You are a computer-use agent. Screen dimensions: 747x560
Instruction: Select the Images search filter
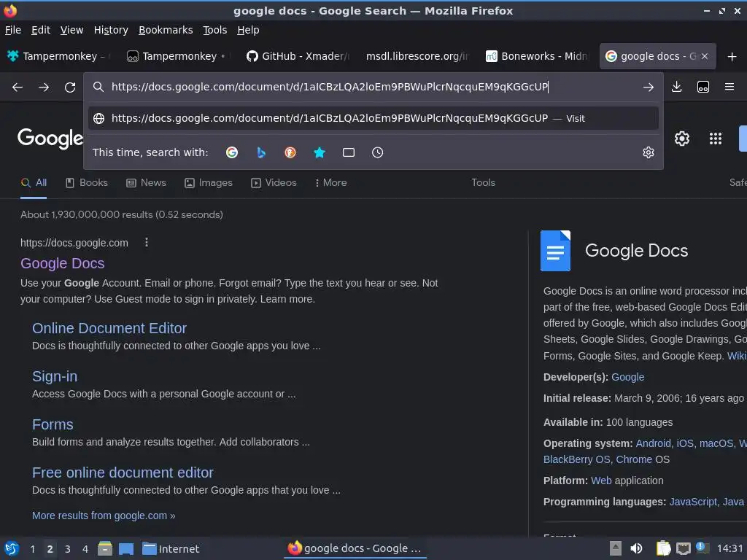208,183
